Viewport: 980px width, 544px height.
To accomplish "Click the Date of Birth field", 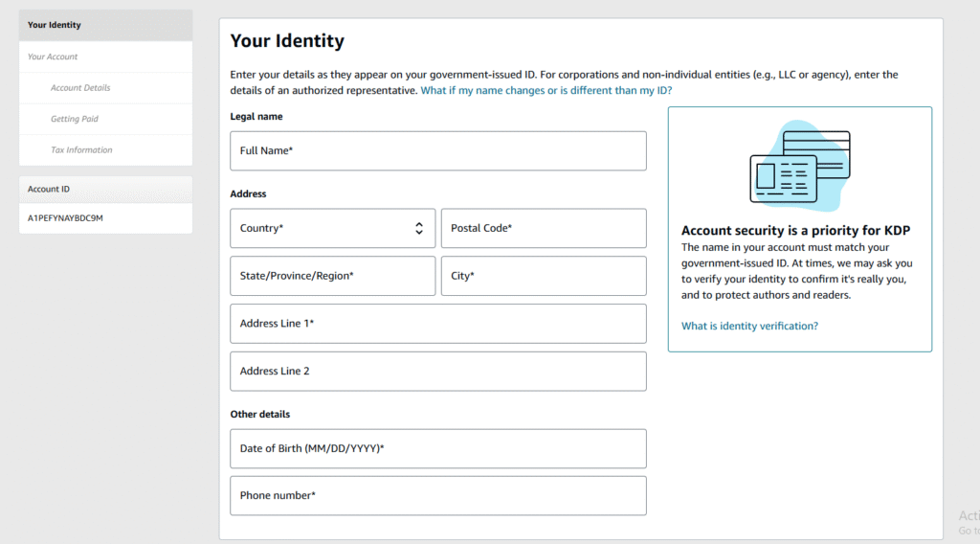I will pyautogui.click(x=438, y=448).
